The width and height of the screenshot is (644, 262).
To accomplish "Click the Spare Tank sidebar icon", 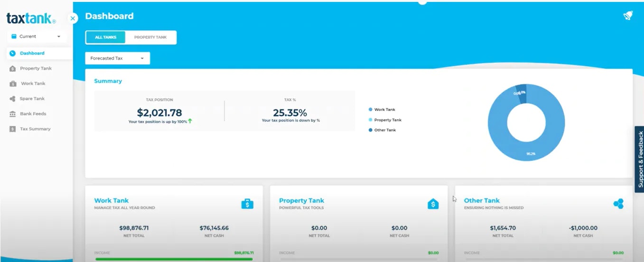I will pos(13,99).
